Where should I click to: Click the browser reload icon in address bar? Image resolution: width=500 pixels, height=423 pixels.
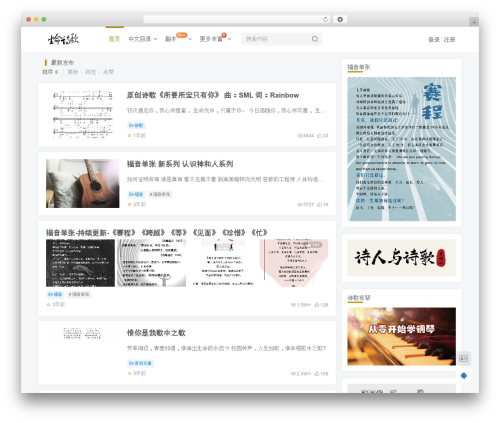[325, 20]
